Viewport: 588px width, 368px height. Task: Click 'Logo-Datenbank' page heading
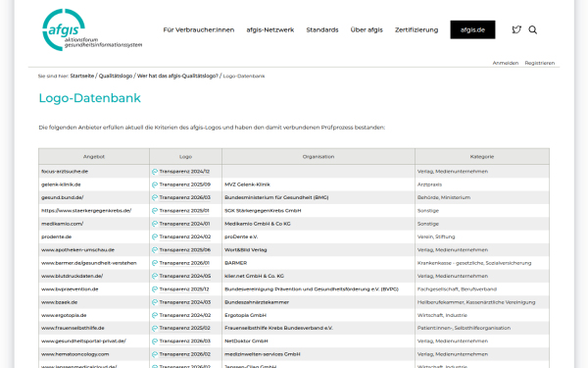[x=90, y=98]
